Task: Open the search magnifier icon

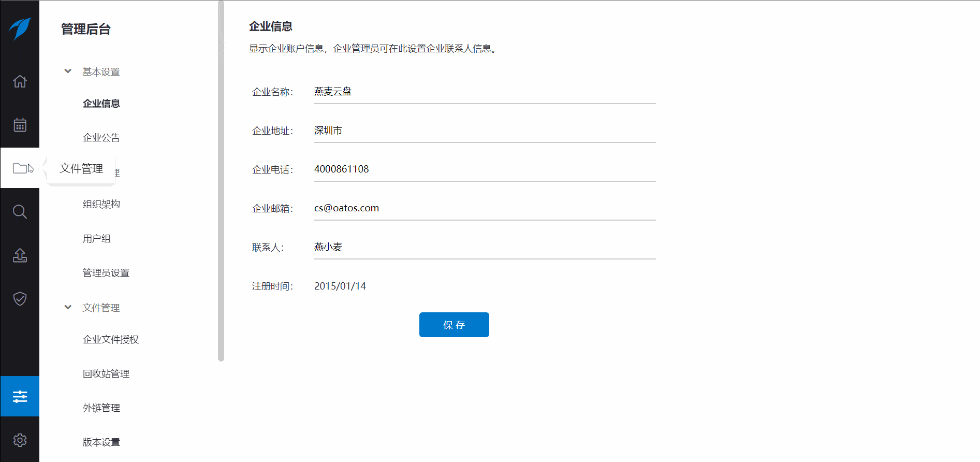Action: click(x=20, y=212)
